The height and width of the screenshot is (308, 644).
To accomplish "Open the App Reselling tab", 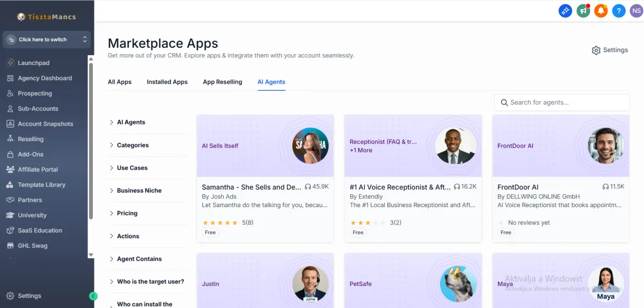I will pyautogui.click(x=223, y=82).
